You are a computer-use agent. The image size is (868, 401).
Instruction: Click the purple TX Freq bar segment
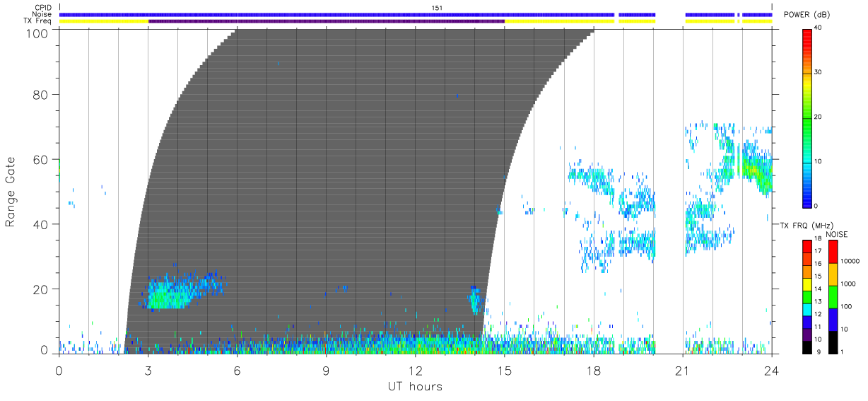[327, 21]
